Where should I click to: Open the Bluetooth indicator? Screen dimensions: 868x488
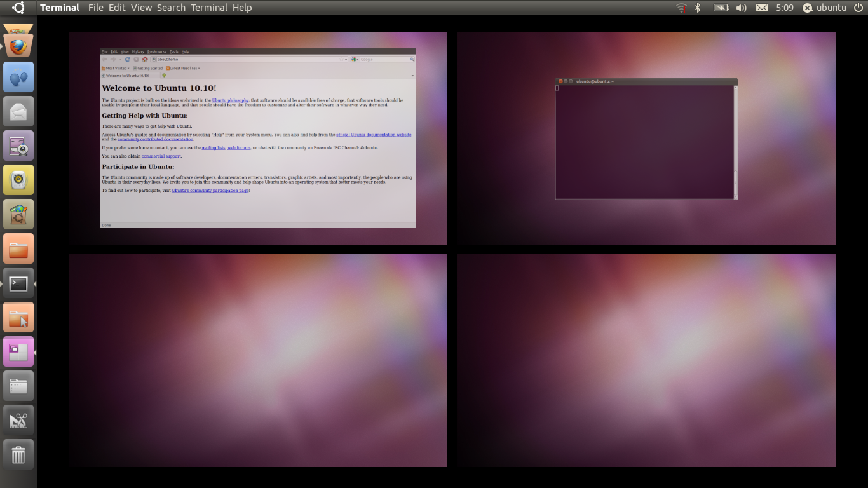pyautogui.click(x=697, y=8)
